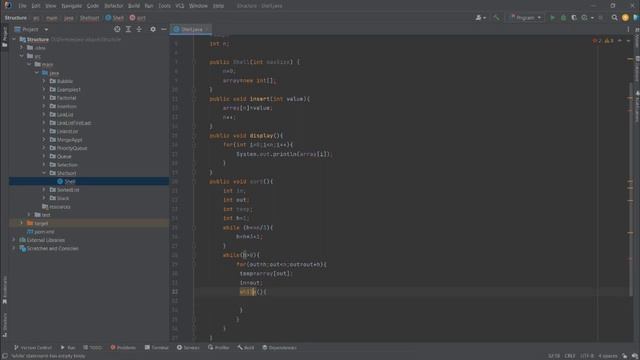The height and width of the screenshot is (360, 640).
Task: Collapse the src folder
Action: 22,56
